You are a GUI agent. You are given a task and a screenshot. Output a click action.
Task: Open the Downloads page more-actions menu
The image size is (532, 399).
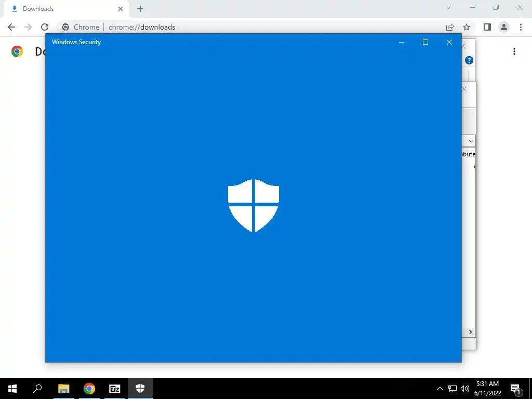click(514, 51)
